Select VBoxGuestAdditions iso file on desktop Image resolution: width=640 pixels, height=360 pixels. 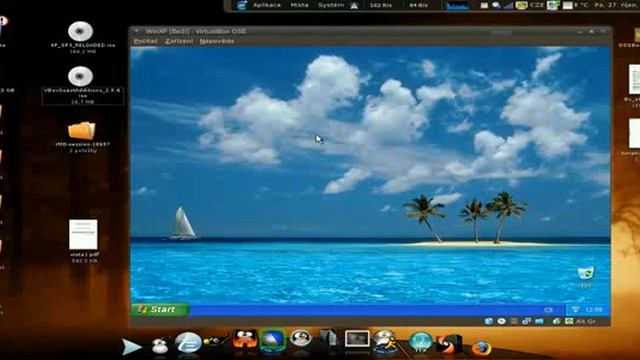pos(80,76)
